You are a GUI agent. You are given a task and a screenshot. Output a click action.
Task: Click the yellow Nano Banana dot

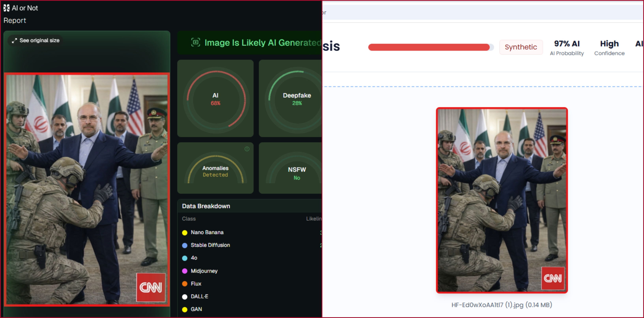click(x=185, y=233)
